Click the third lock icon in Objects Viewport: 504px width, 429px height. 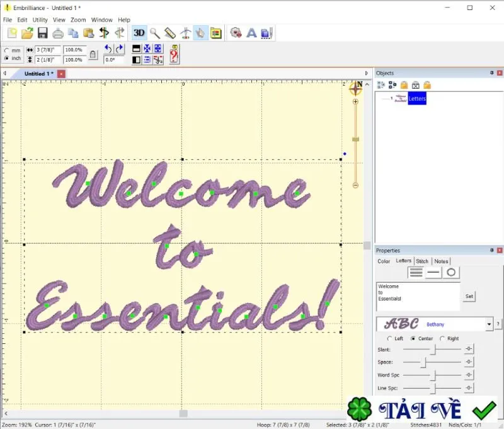[427, 85]
